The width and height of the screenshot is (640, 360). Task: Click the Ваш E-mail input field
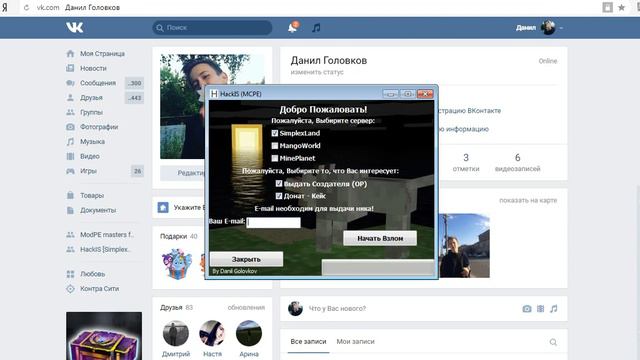pyautogui.click(x=273, y=222)
